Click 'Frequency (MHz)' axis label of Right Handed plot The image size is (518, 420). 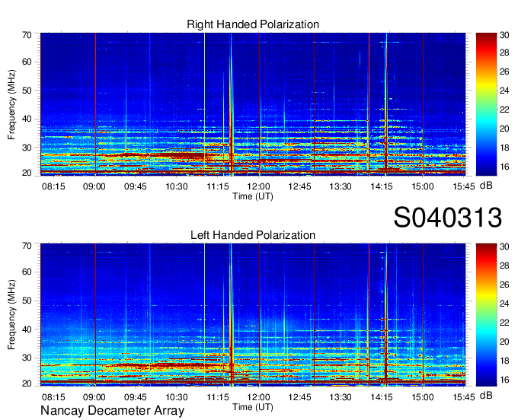[x=11, y=104]
